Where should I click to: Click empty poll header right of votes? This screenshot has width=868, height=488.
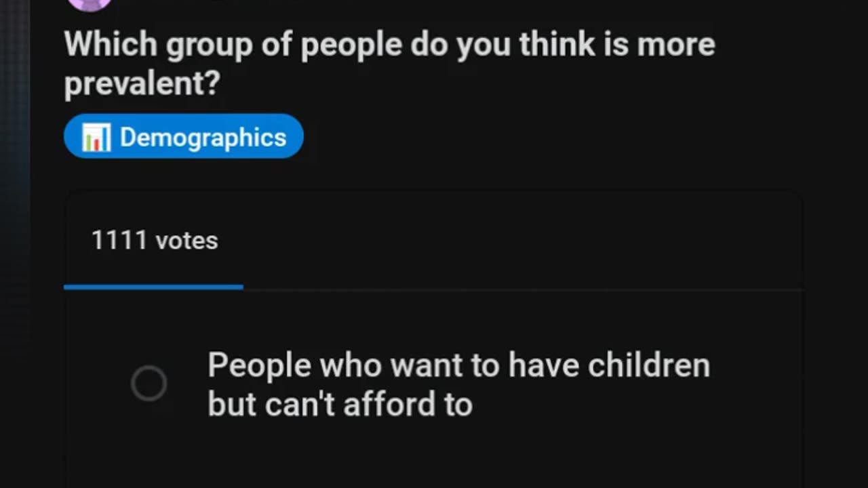tap(509, 241)
